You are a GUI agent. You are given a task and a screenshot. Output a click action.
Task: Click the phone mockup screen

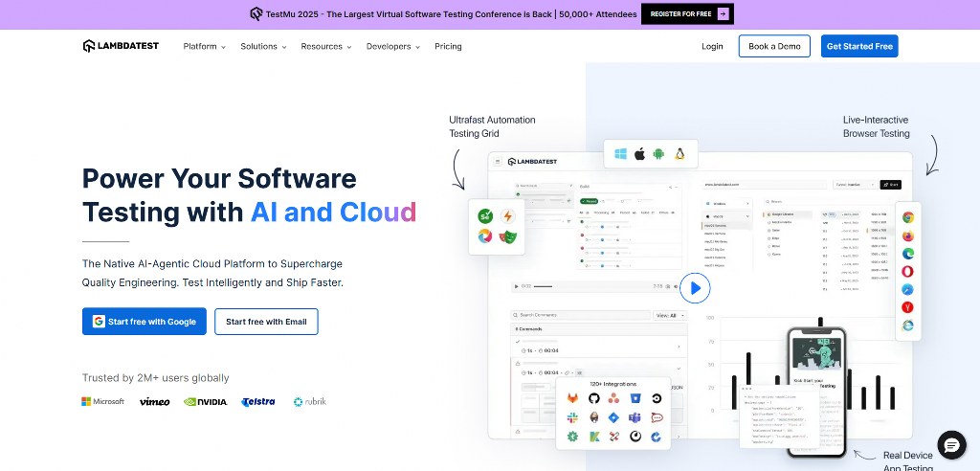coord(815,392)
